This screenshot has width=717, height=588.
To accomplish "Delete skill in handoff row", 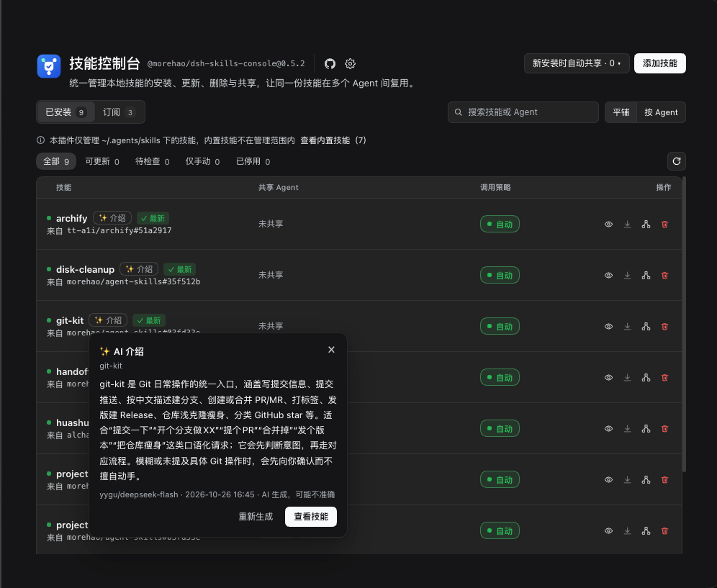I will point(665,378).
